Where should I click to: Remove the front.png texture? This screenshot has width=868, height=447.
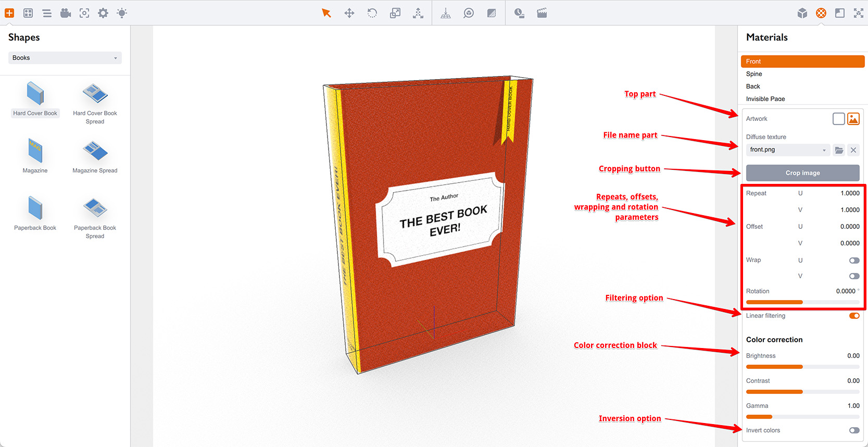[853, 150]
